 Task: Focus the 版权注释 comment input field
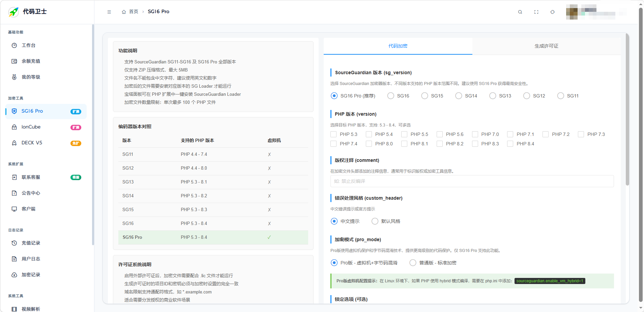coord(472,181)
